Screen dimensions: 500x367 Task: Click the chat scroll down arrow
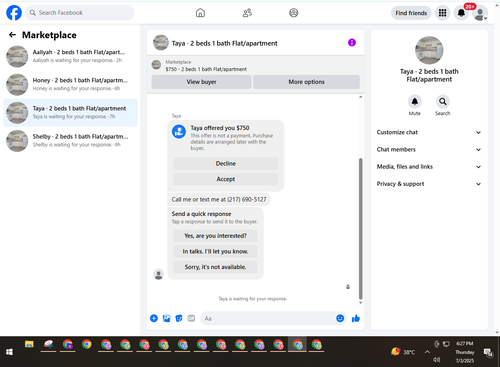pos(360,303)
